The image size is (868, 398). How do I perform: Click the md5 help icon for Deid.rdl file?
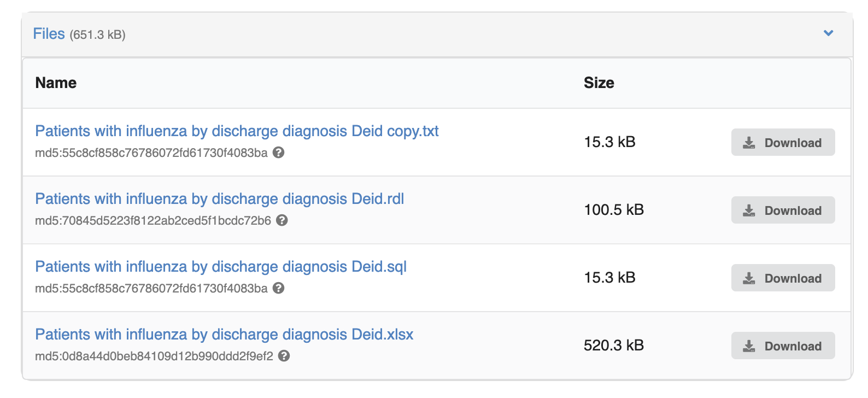pos(281,220)
